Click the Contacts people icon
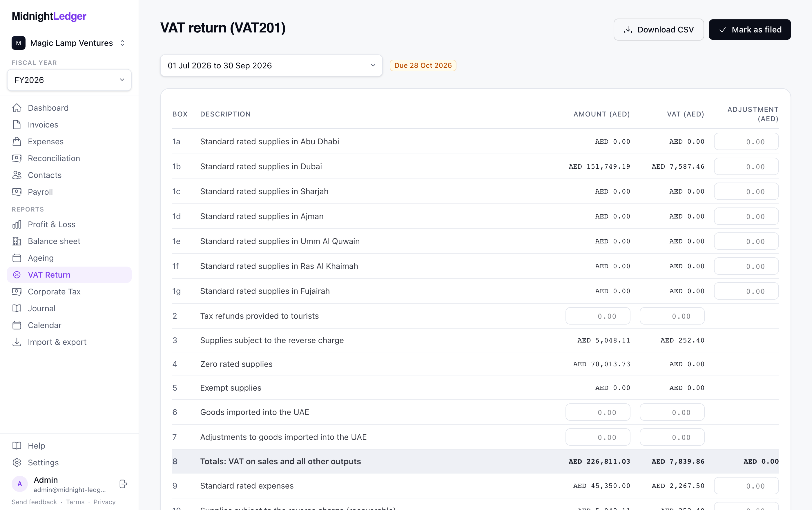Viewport: 812px width, 510px height. pyautogui.click(x=17, y=175)
